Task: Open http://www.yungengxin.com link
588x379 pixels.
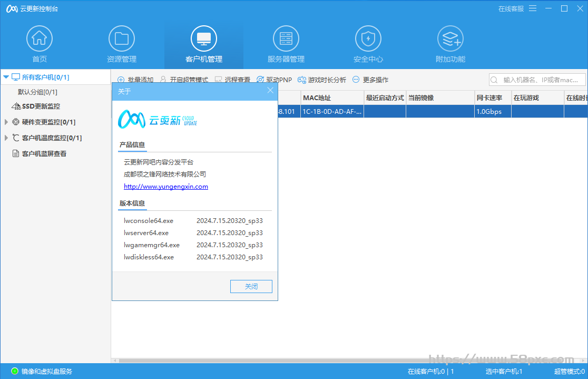Action: pos(166,187)
